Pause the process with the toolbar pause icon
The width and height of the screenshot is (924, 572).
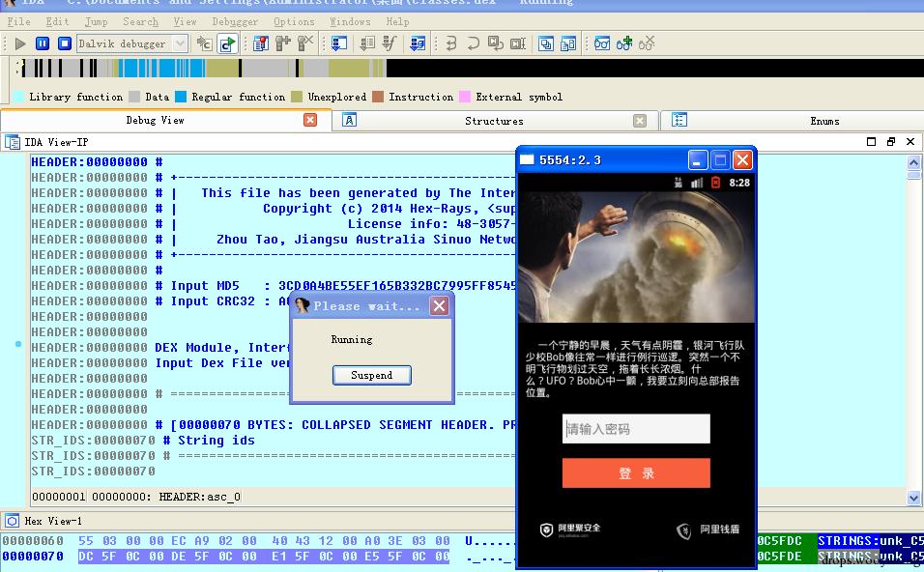(43, 43)
